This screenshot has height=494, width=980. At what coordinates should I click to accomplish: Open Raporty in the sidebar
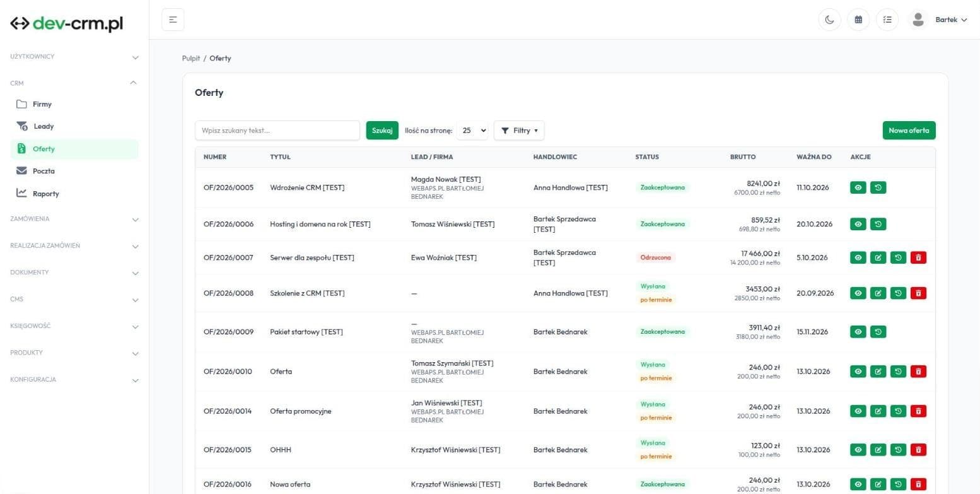[74, 194]
